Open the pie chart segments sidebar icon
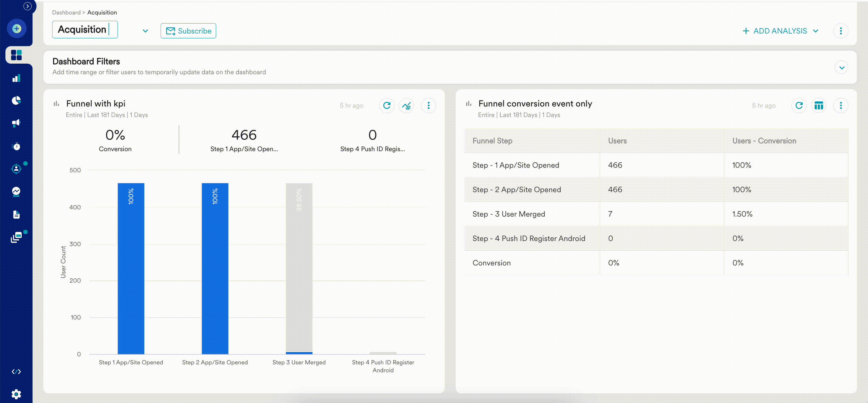868x403 pixels. [x=16, y=100]
